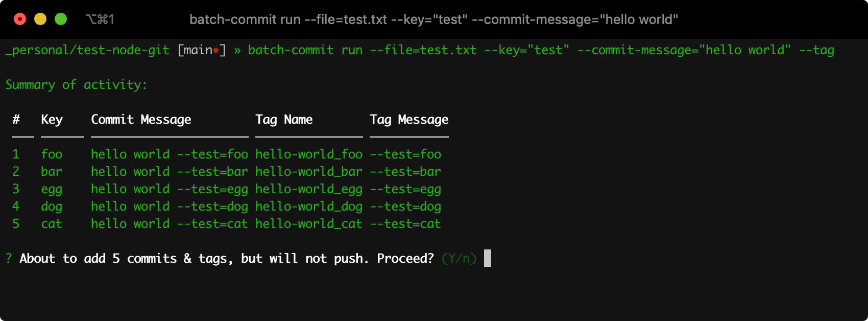Click the terminal window title text
Screen dimensions: 868x321
click(x=433, y=19)
